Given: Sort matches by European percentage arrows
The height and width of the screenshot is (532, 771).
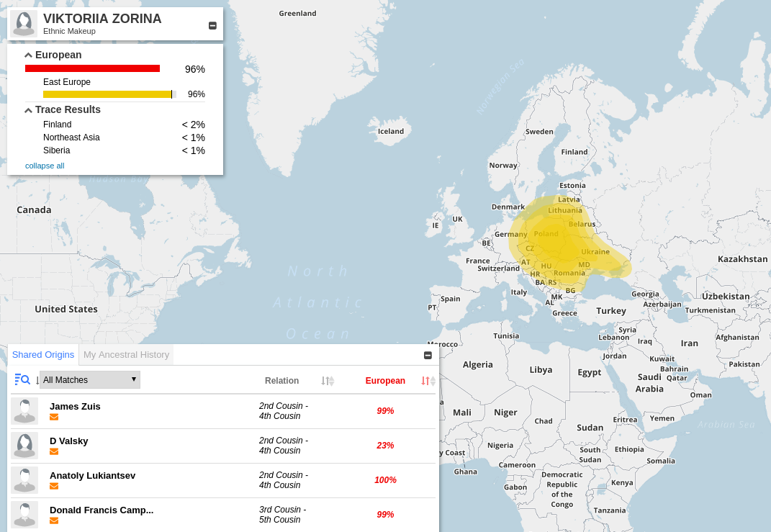Looking at the screenshot, I should coord(428,381).
